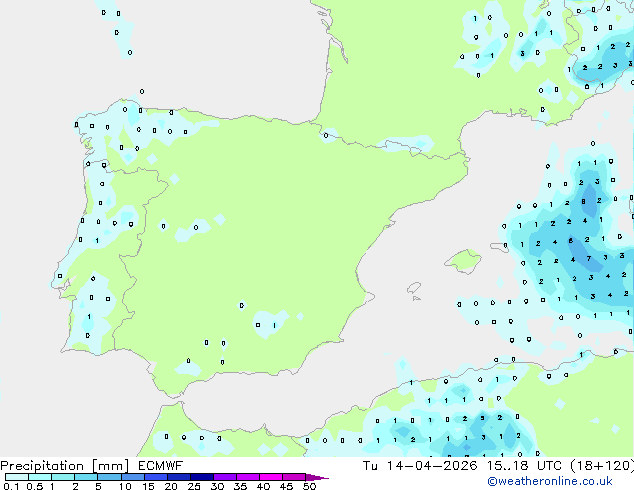
Task: Pick the 35 to 40 mm violet swatch
Action: pyautogui.click(x=247, y=477)
